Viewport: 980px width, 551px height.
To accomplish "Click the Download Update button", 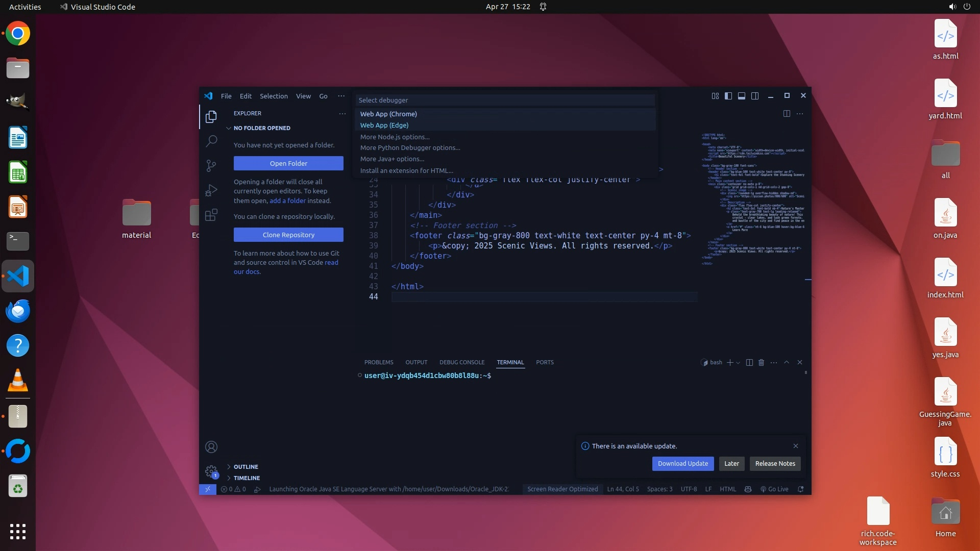I will [682, 464].
